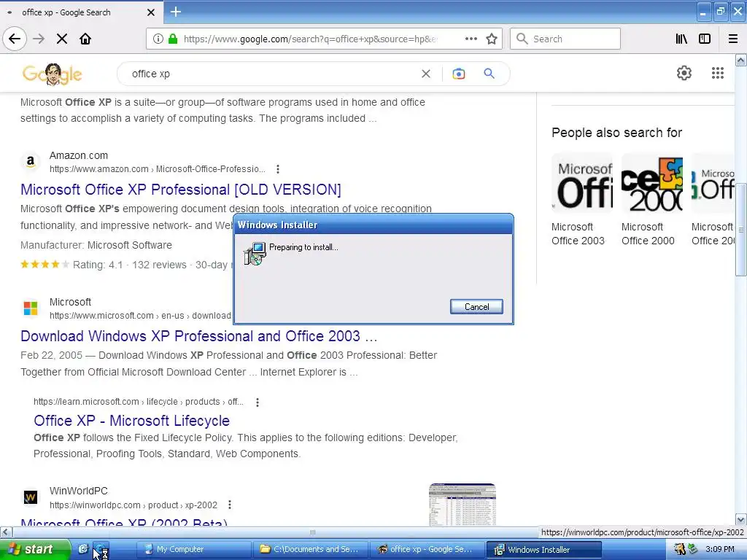The height and width of the screenshot is (560, 747).
Task: Open options menu for Amazon result
Action: [278, 169]
